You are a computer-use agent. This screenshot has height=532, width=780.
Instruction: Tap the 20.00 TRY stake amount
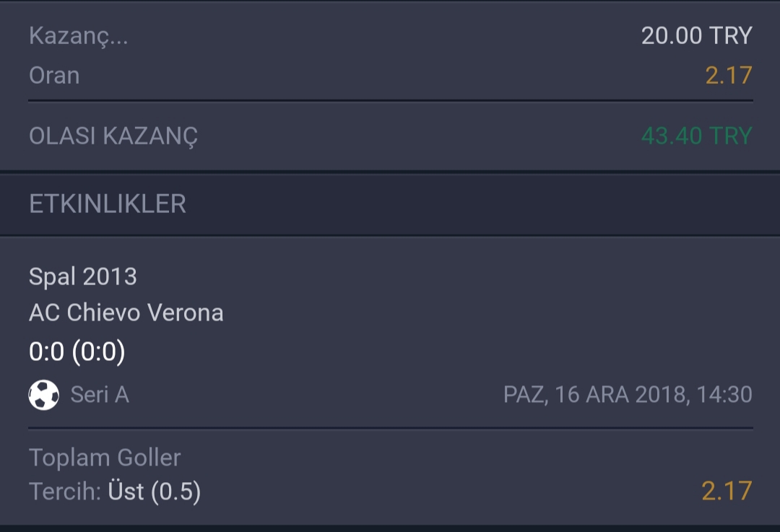coord(696,36)
